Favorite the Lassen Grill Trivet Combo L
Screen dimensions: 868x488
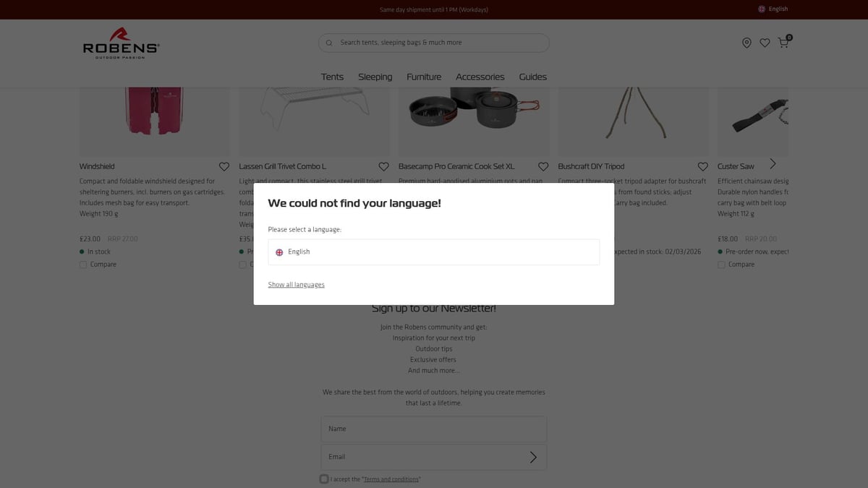384,166
